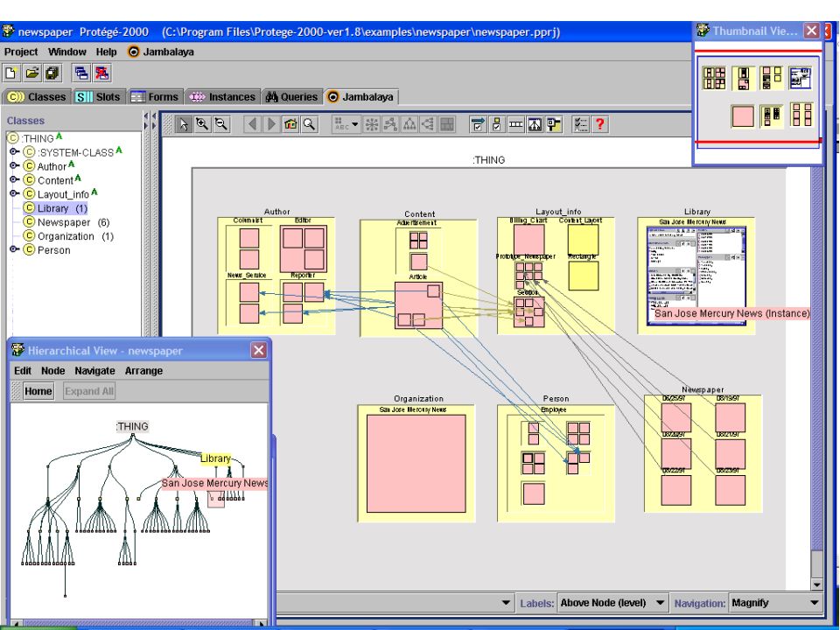Screen dimensions: 840x630
Task: Switch to the Slots tab
Action: pos(99,97)
